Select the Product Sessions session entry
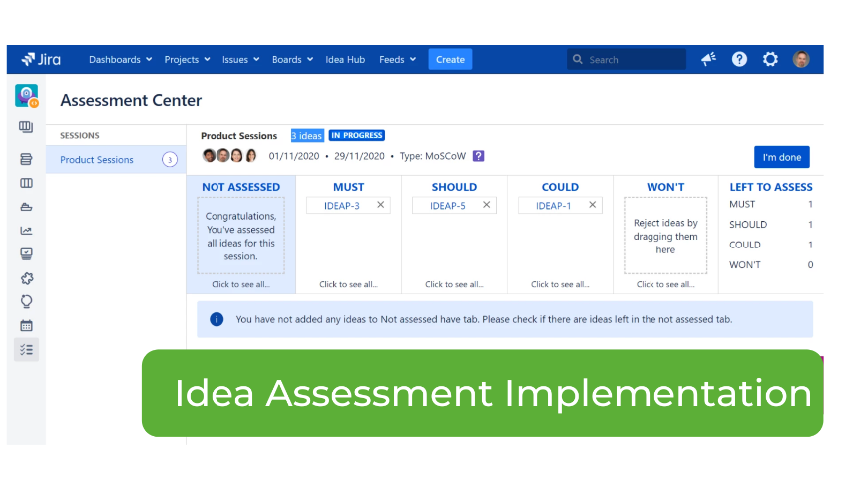 [116, 160]
